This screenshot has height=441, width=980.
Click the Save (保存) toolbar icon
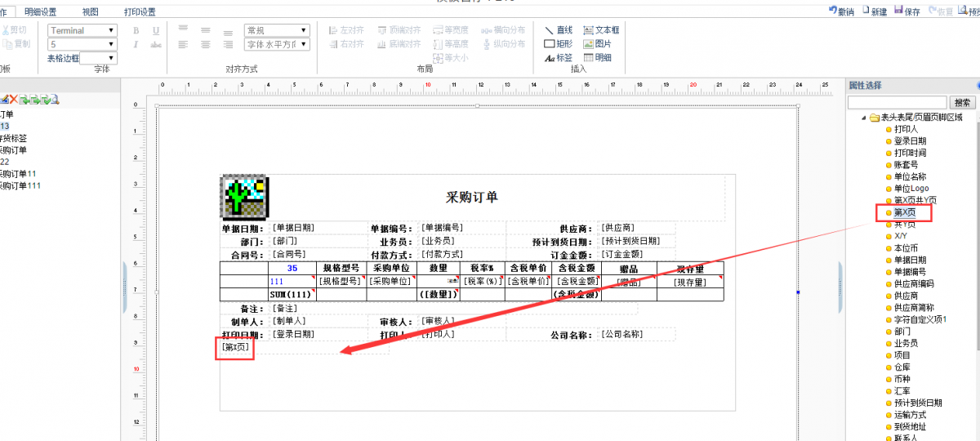point(906,11)
